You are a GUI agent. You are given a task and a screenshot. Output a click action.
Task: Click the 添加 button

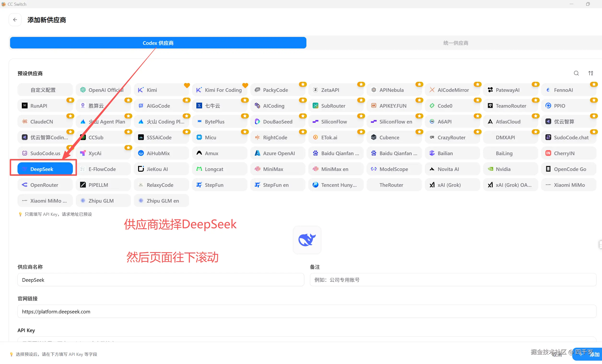click(x=587, y=354)
